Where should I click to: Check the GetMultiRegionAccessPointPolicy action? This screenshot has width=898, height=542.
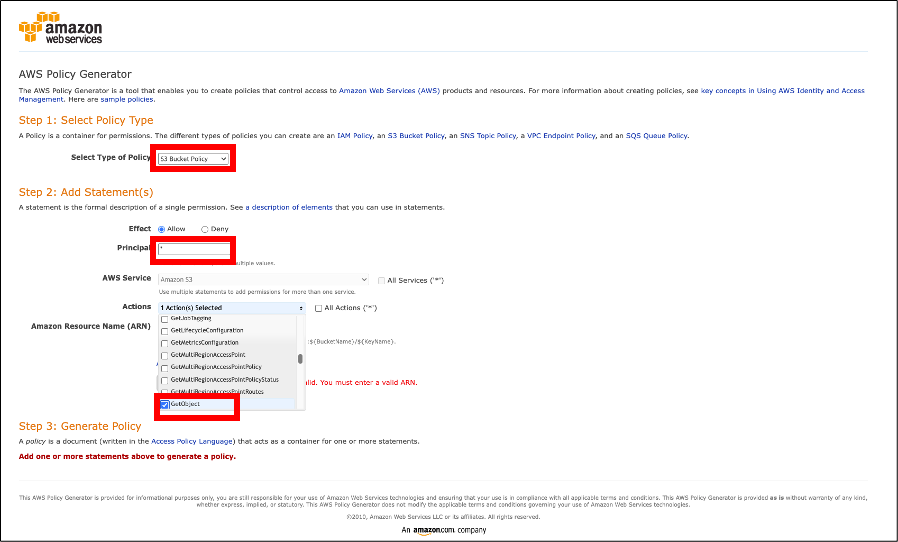(x=164, y=368)
